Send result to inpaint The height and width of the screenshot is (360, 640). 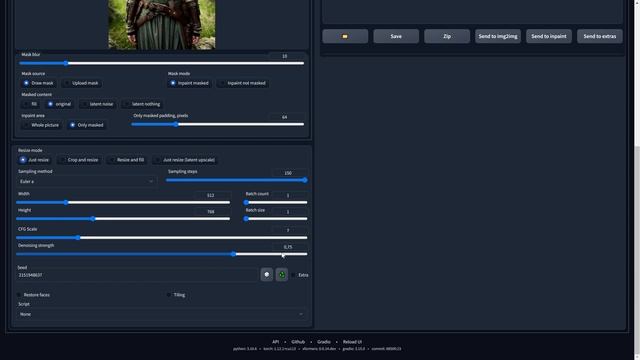pyautogui.click(x=549, y=36)
